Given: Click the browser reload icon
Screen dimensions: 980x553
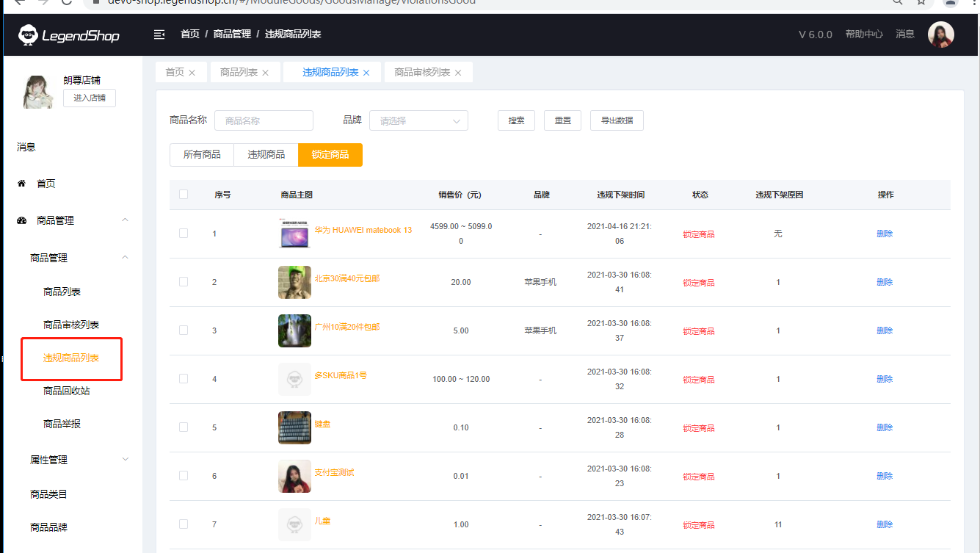Looking at the screenshot, I should click(x=67, y=2).
